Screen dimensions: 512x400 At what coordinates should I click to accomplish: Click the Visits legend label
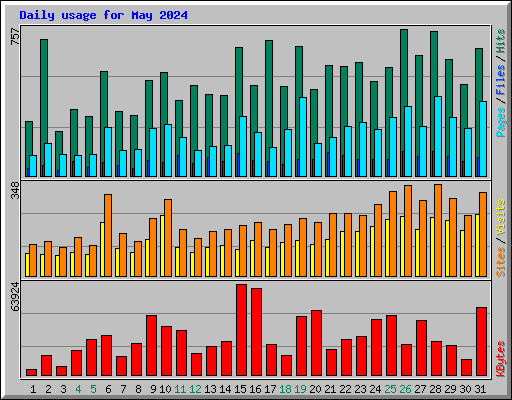501,218
